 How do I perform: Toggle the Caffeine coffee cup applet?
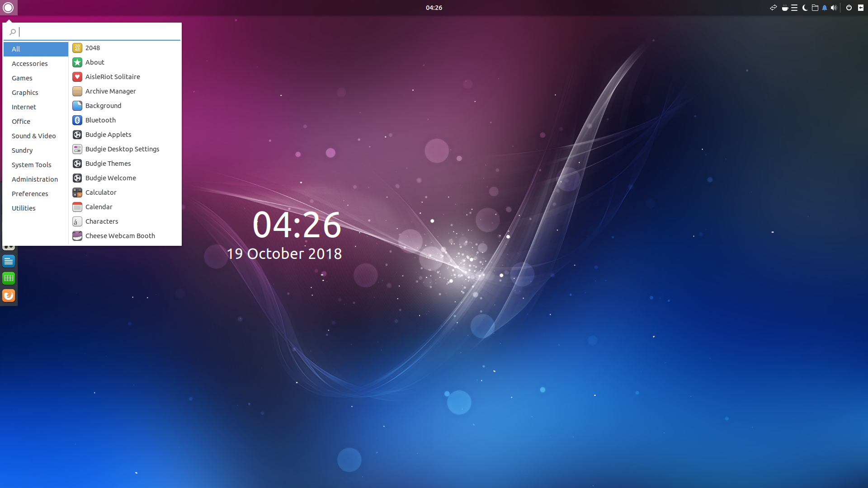click(x=785, y=8)
